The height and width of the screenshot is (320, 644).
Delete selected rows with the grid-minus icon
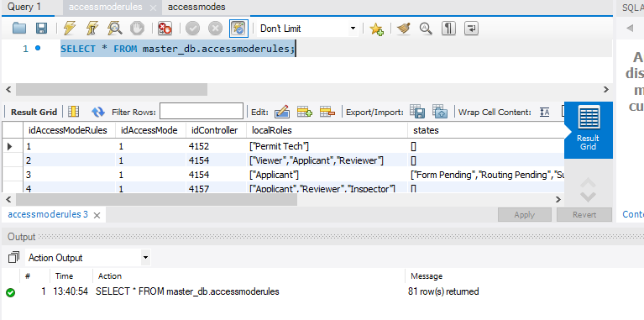tap(327, 112)
